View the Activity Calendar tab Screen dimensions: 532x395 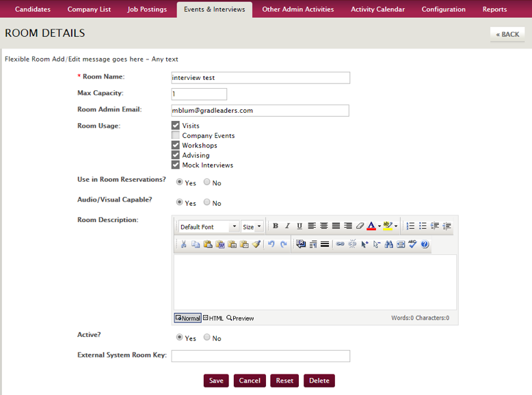377,9
